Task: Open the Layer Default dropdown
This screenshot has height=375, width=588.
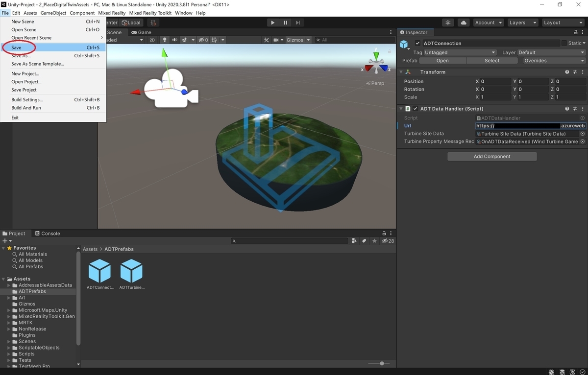Action: 551,52
